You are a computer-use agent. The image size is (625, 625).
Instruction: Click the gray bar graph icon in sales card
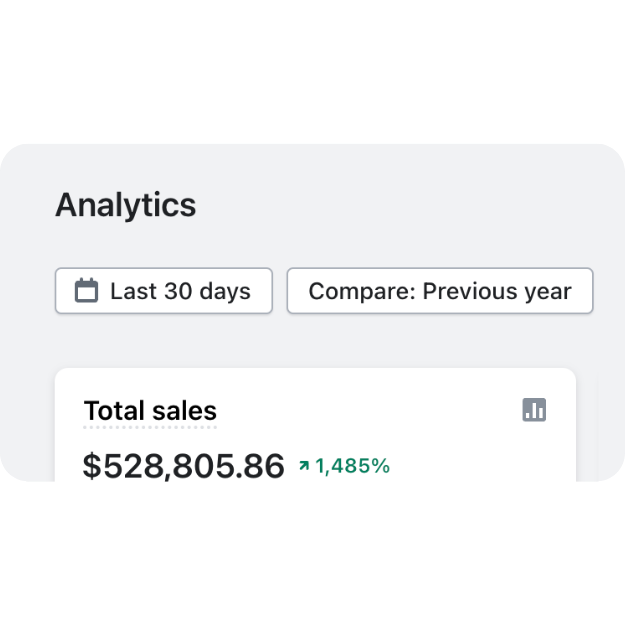[x=534, y=409]
